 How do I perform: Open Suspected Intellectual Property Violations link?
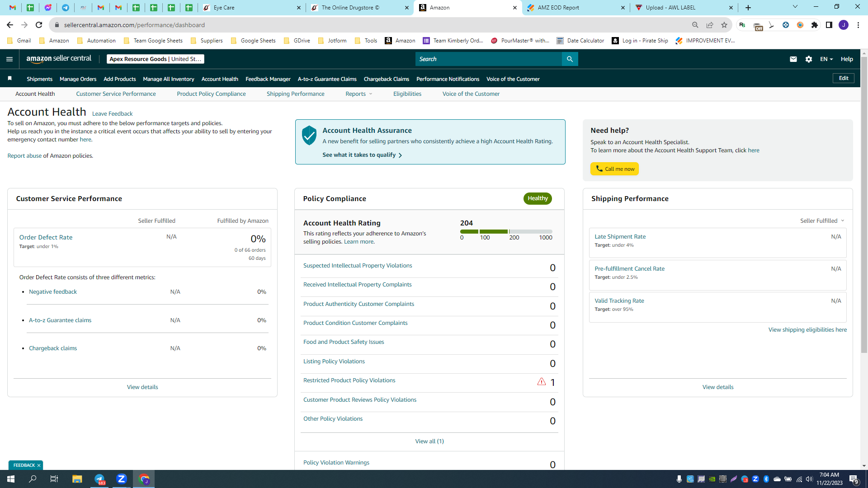point(358,266)
